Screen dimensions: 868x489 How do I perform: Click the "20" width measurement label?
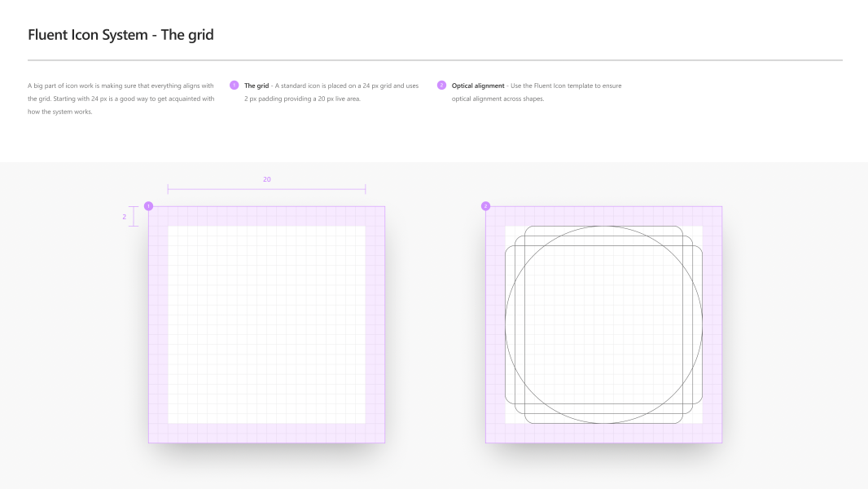pyautogui.click(x=267, y=179)
